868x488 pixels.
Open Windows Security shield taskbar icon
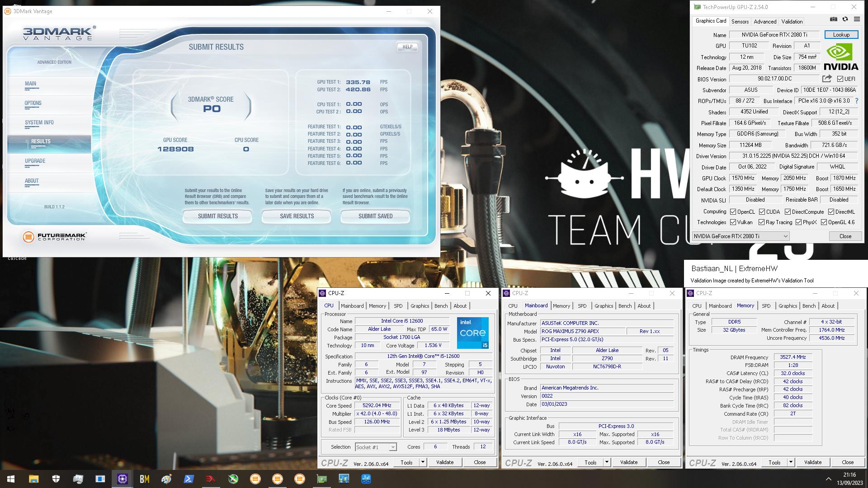56,479
